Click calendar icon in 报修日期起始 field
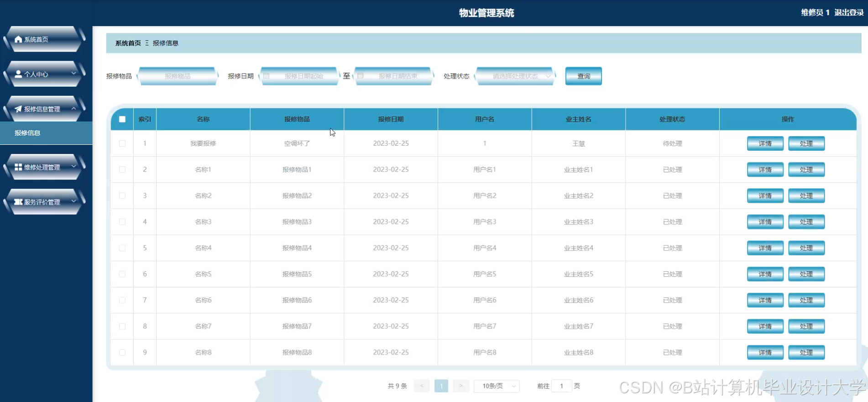Screen dimensions: 868x402 click(x=267, y=76)
